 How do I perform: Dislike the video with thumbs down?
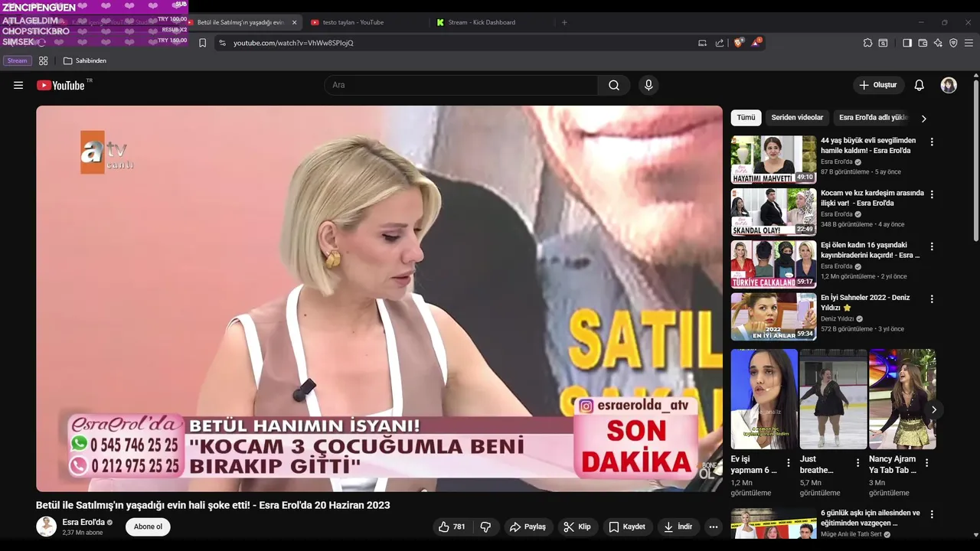click(485, 527)
